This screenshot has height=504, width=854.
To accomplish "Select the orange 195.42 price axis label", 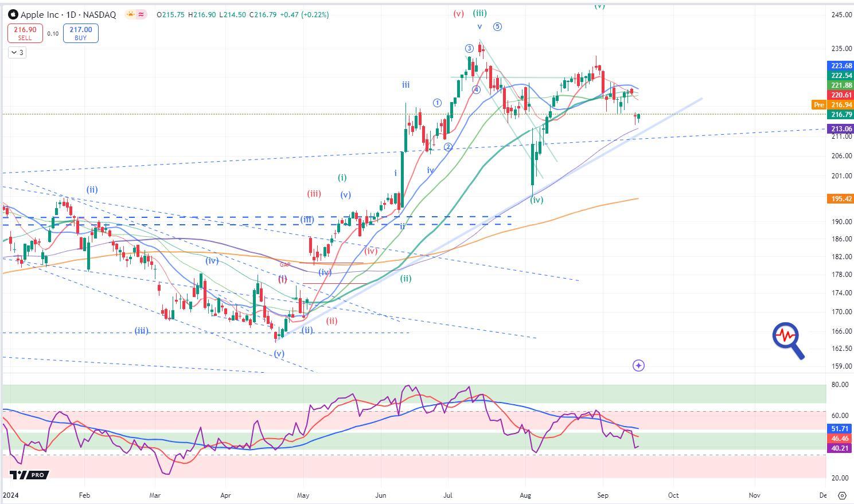I will click(x=840, y=199).
